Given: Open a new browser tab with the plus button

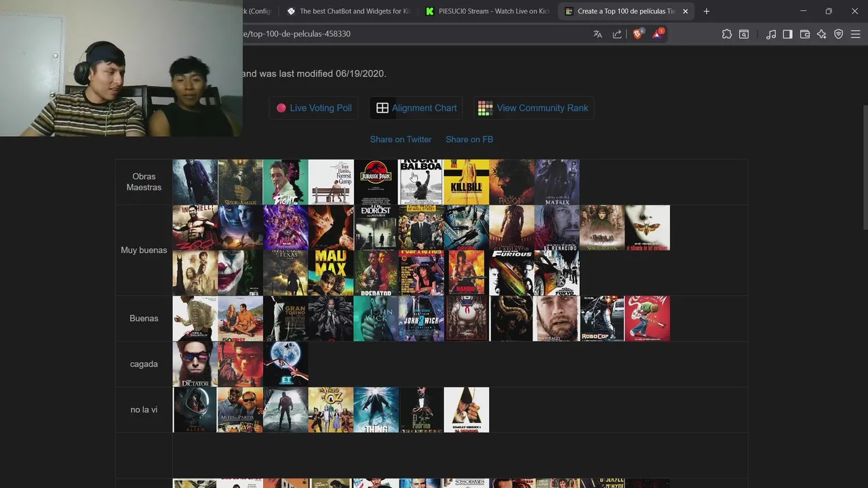Looking at the screenshot, I should click(x=706, y=11).
